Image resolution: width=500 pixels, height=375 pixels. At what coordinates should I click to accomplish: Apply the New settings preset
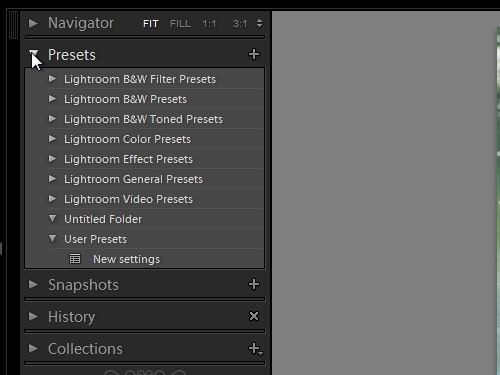click(x=126, y=259)
